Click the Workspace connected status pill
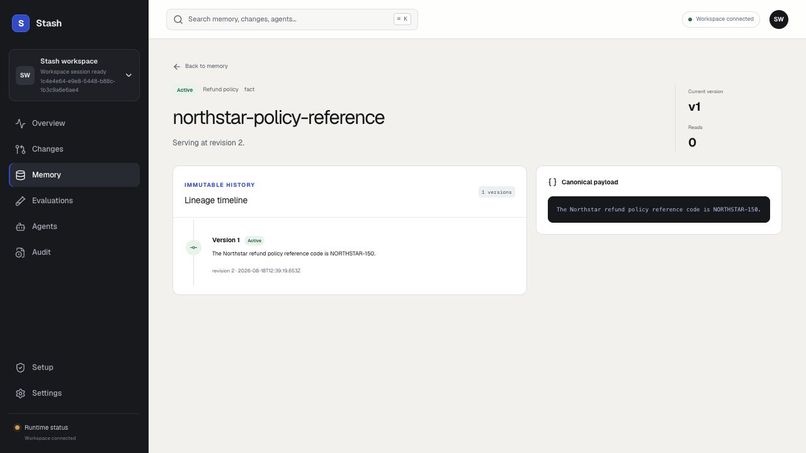The width and height of the screenshot is (806, 453). (720, 19)
